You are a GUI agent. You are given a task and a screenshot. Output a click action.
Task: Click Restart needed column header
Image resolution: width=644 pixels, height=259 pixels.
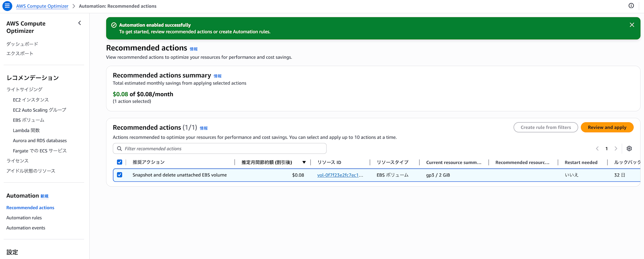(x=581, y=162)
